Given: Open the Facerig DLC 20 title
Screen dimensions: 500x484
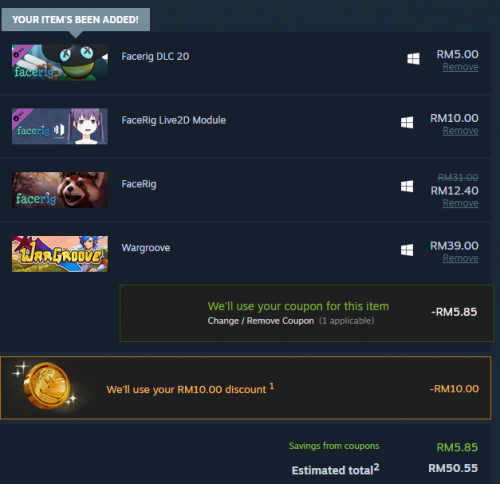Looking at the screenshot, I should coord(155,57).
